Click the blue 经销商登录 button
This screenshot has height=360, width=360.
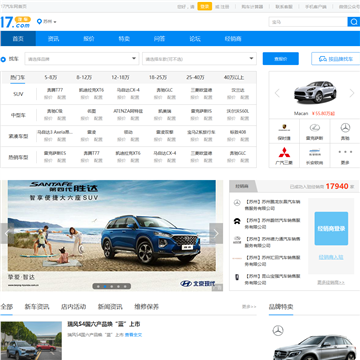331,229
